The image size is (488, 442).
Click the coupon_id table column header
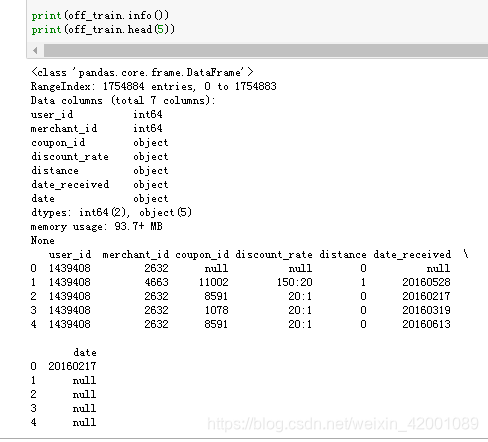click(202, 255)
